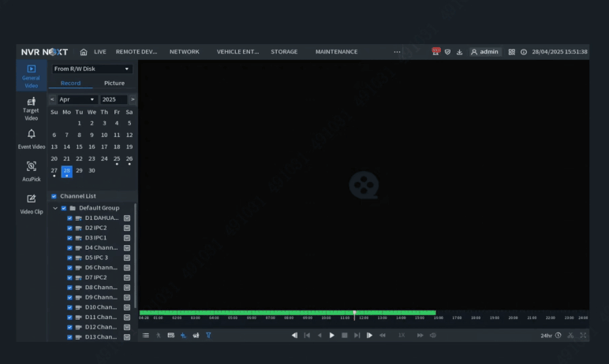Uncheck the D5 IPC 3 channel checkbox

click(x=69, y=258)
